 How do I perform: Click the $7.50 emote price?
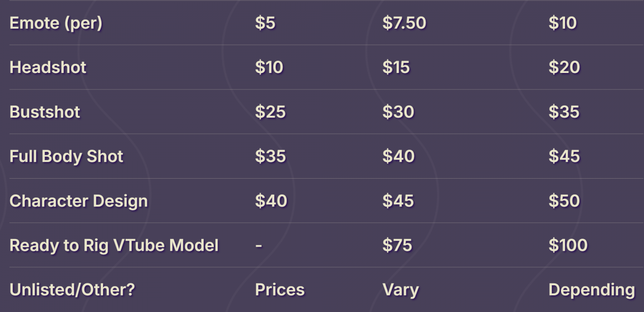405,23
